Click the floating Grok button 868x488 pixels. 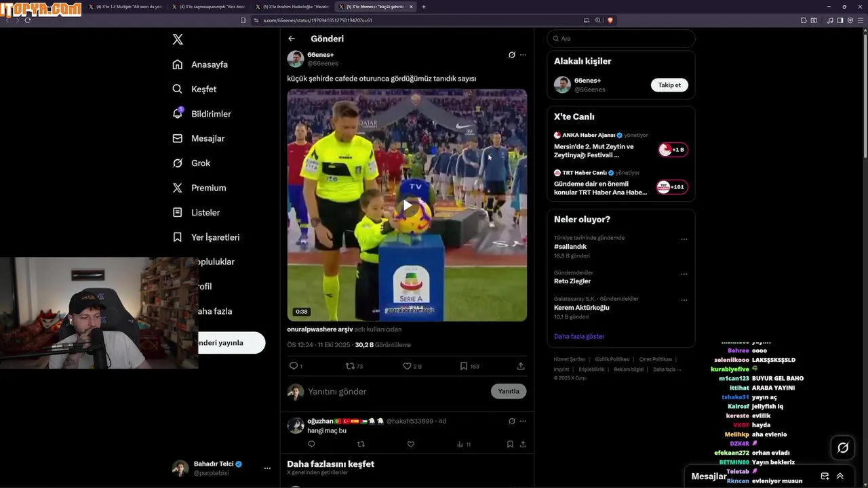coord(843,447)
